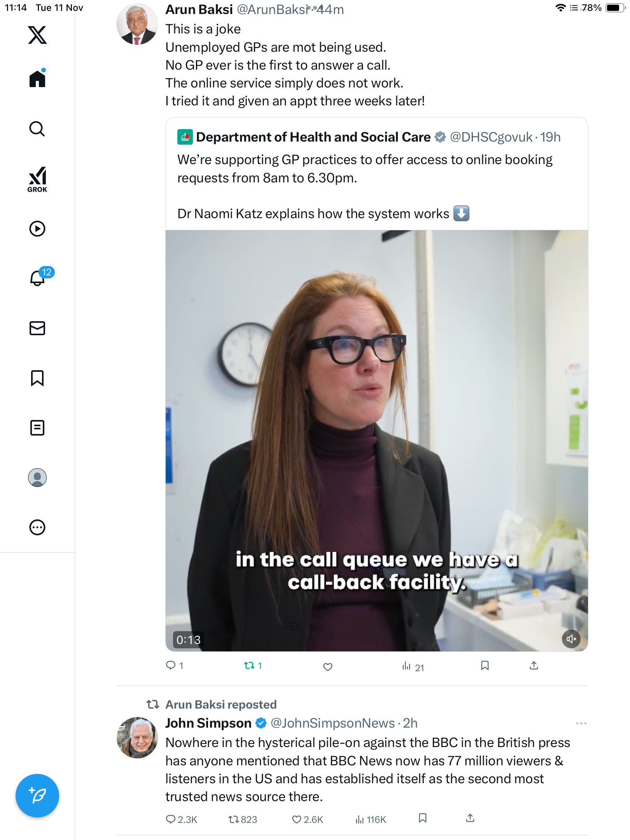Screen dimensions: 630x840
Task: Open notifications bell with 12 badge
Action: [x=37, y=278]
